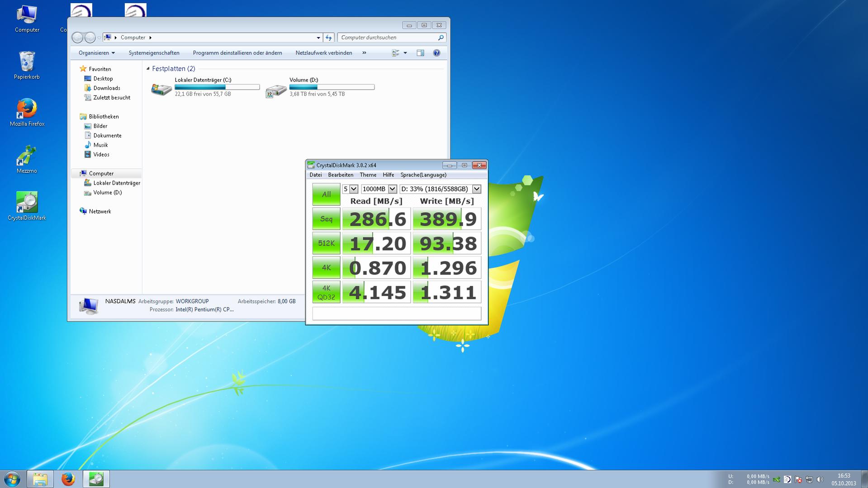Click in the Computer durchsuchen search field

point(387,38)
